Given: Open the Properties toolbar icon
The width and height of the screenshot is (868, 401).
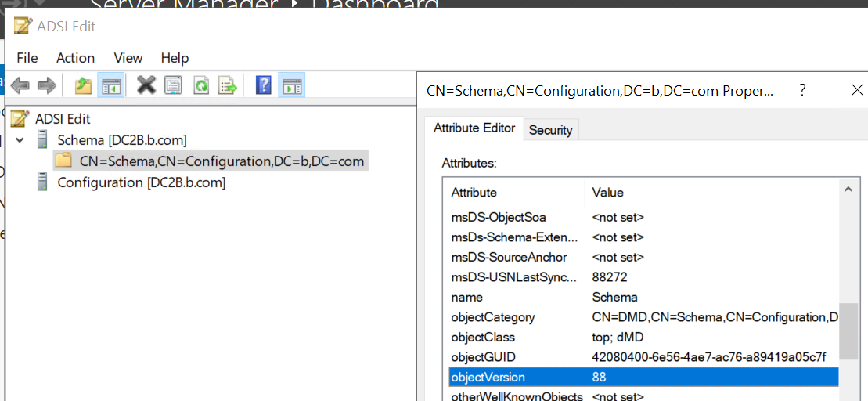Looking at the screenshot, I should 174,86.
